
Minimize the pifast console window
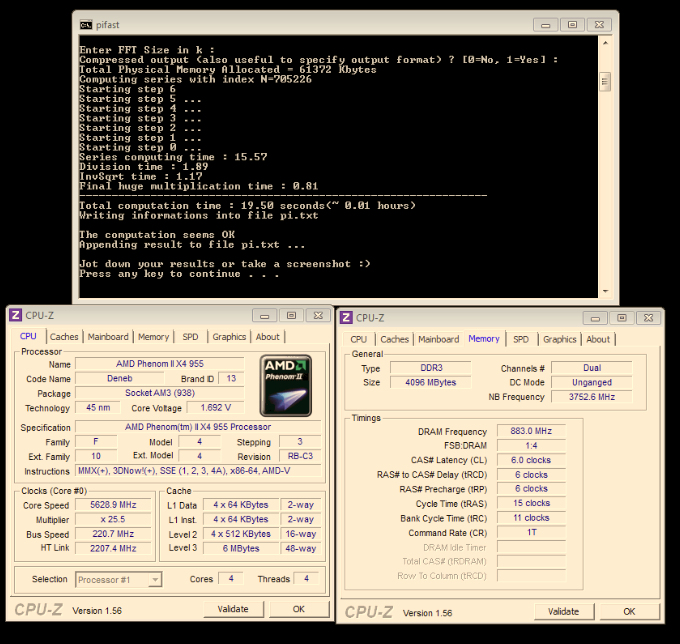[x=546, y=25]
